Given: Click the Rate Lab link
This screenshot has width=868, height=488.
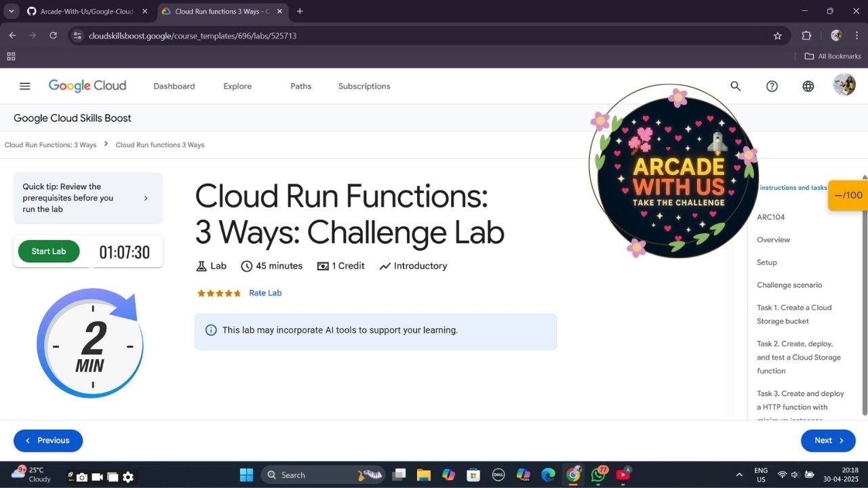Looking at the screenshot, I should pos(265,293).
